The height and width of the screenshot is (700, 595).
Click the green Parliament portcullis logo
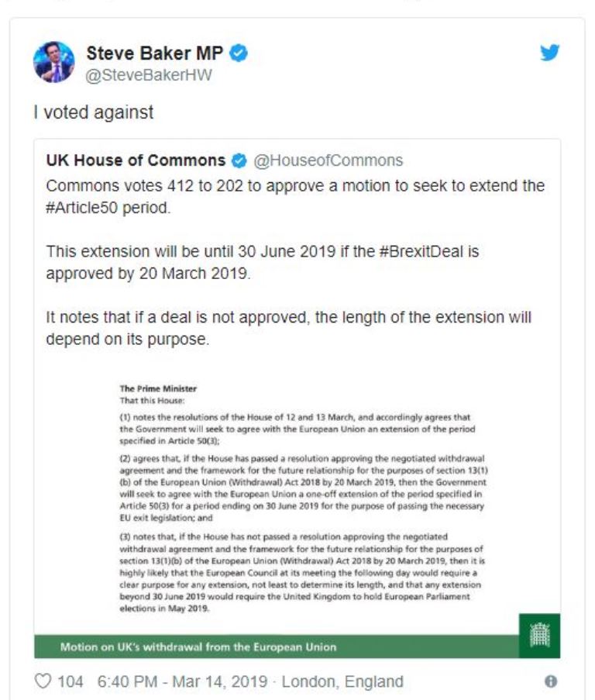point(538,635)
